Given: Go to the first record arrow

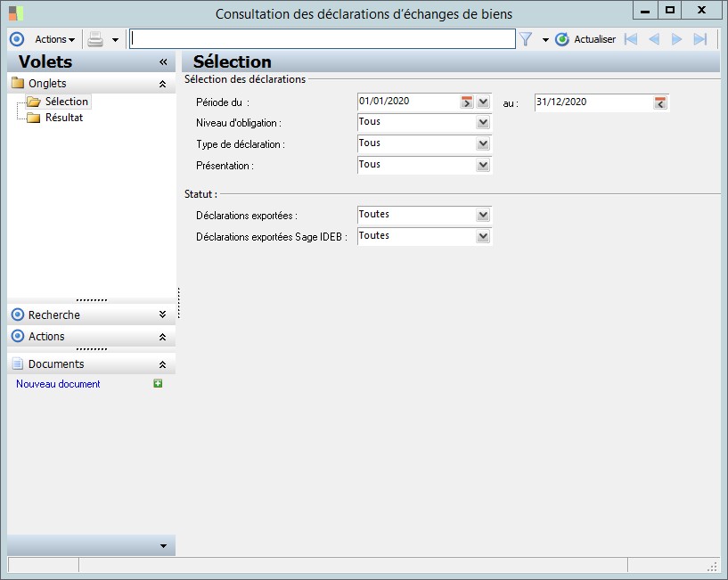Looking at the screenshot, I should coord(631,39).
